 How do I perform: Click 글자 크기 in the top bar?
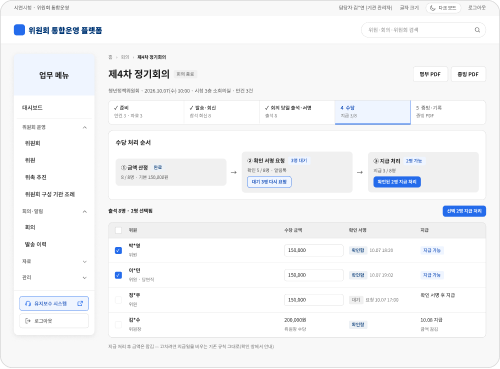(x=409, y=8)
